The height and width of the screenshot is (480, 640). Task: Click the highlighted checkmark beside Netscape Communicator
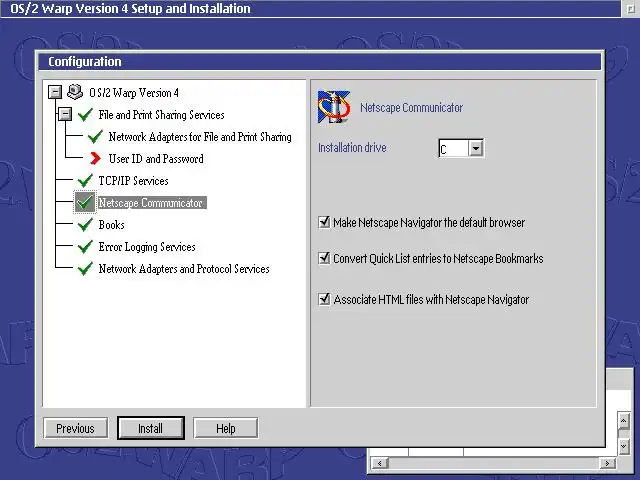(85, 202)
